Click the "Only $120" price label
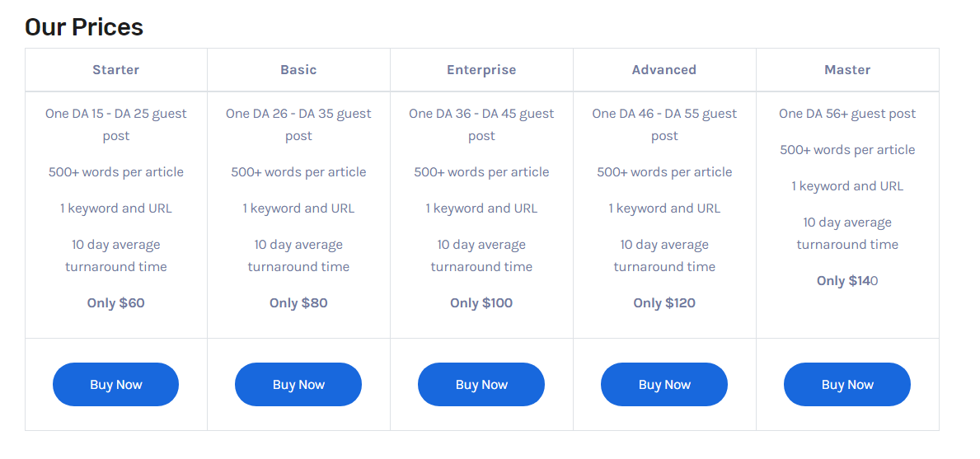The height and width of the screenshot is (459, 980). tap(664, 303)
